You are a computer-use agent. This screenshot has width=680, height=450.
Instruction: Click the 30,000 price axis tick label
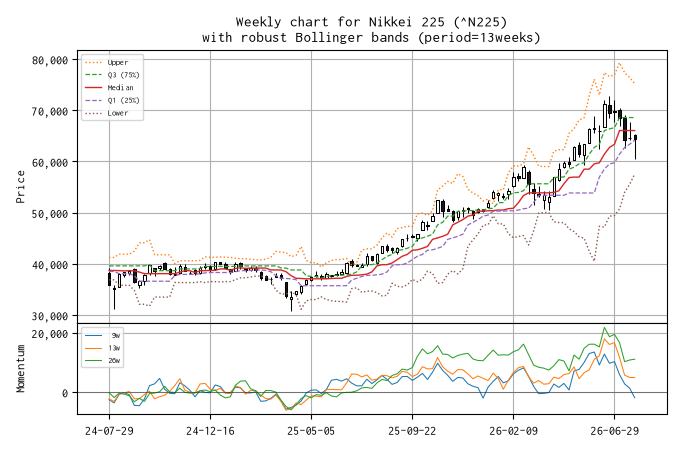pyautogui.click(x=50, y=316)
